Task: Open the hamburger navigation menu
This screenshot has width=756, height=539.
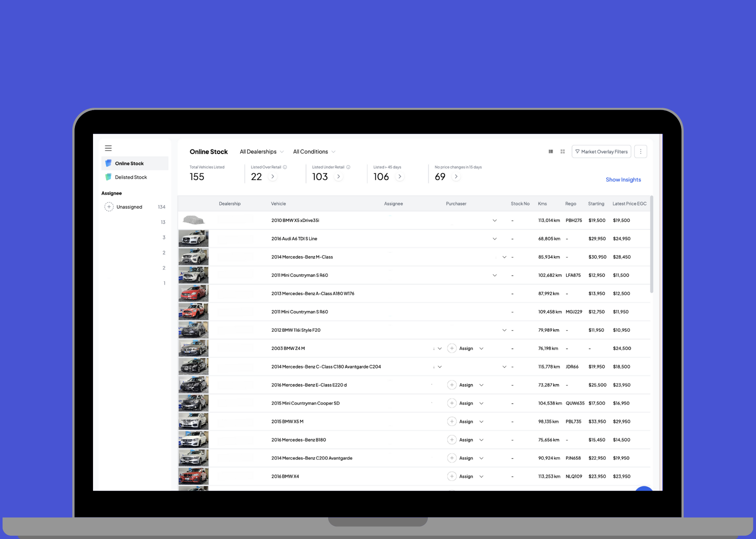Action: [108, 148]
